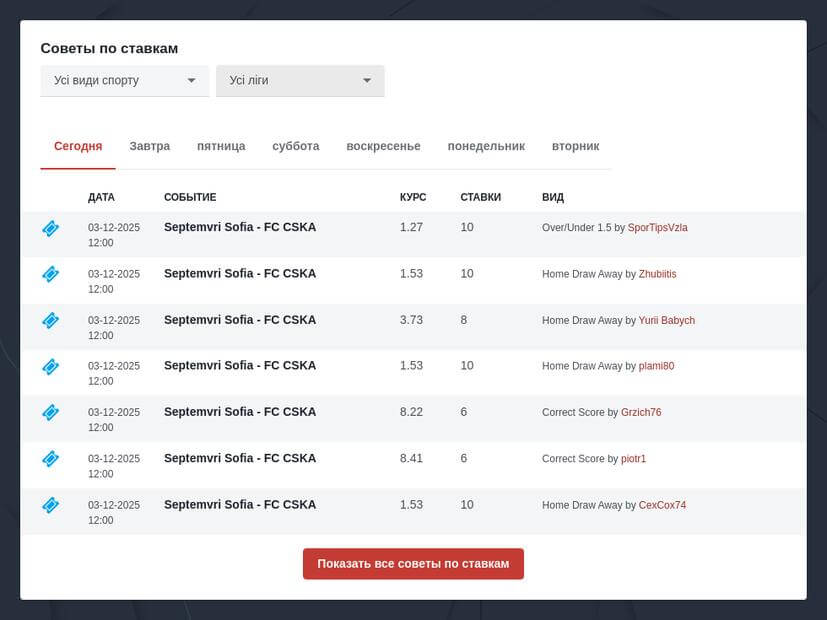Viewport: 827px width, 620px height.
Task: Click ticket icon beside SporTipsVzla's tip
Action: (x=51, y=228)
